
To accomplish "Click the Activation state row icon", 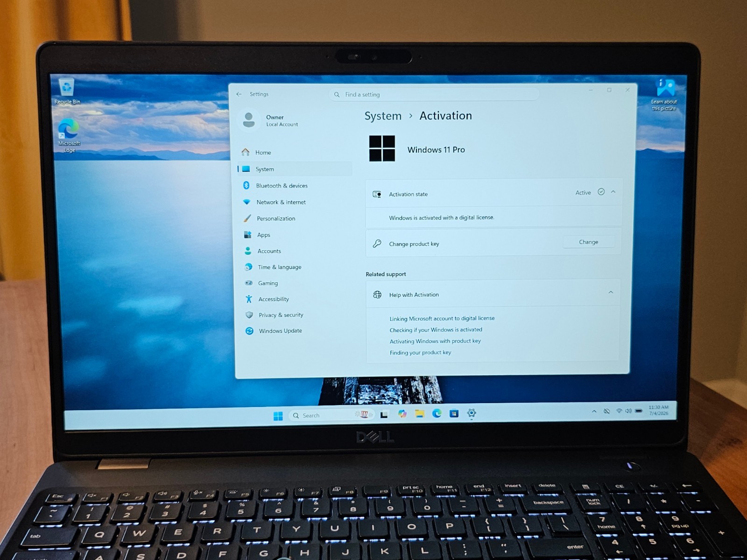I will (x=377, y=194).
